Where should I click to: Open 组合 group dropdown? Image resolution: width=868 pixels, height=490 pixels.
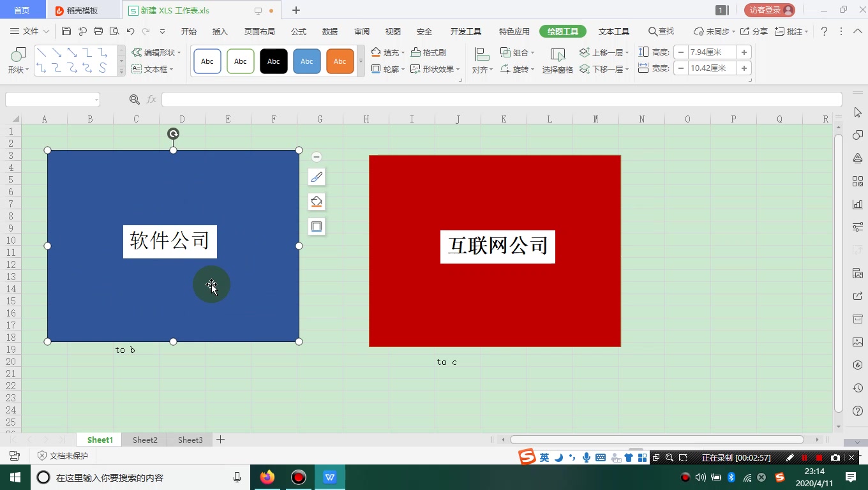point(517,52)
